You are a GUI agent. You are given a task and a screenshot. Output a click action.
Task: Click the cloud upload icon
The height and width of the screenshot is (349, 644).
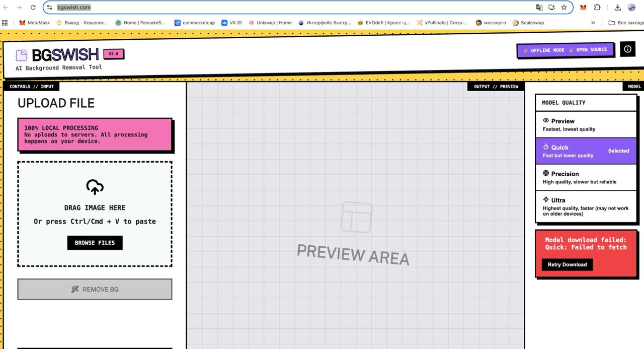coord(95,187)
